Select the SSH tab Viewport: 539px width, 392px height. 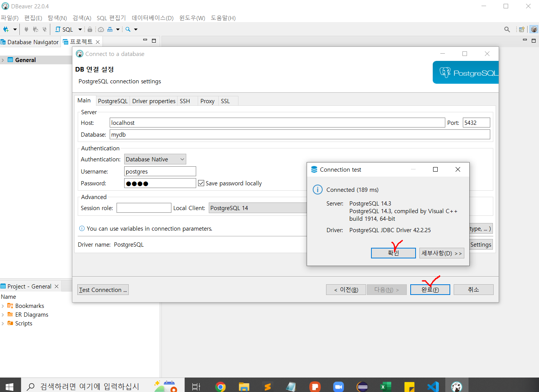pos(185,101)
